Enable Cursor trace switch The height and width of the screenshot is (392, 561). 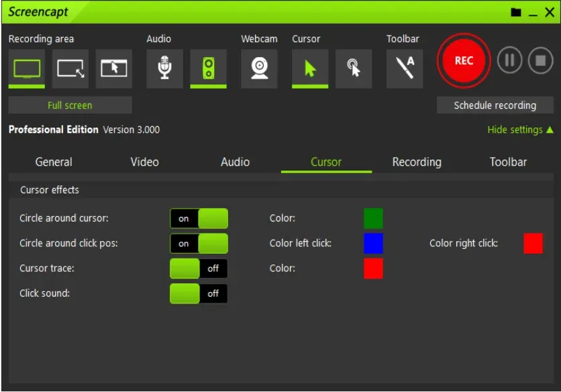point(199,268)
